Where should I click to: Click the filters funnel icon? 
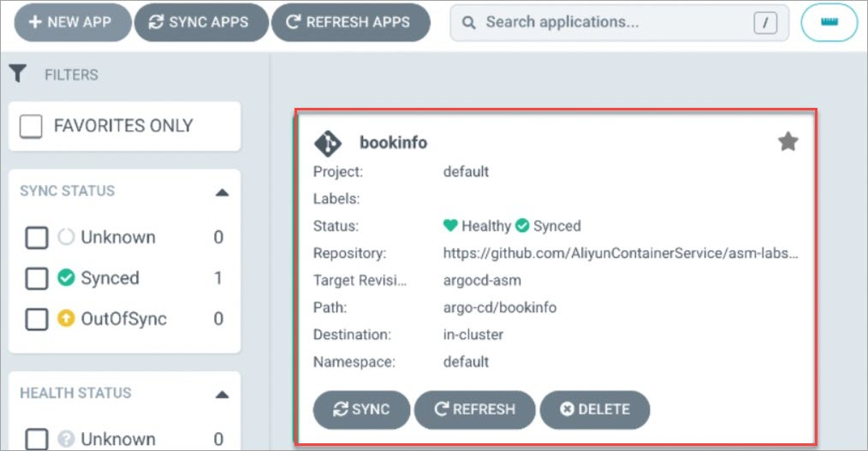18,74
